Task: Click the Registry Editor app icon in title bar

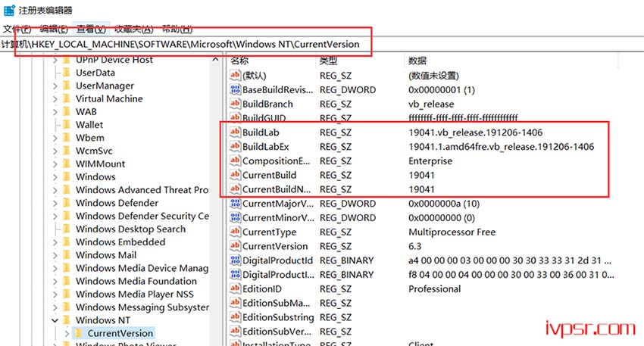Action: click(9, 10)
